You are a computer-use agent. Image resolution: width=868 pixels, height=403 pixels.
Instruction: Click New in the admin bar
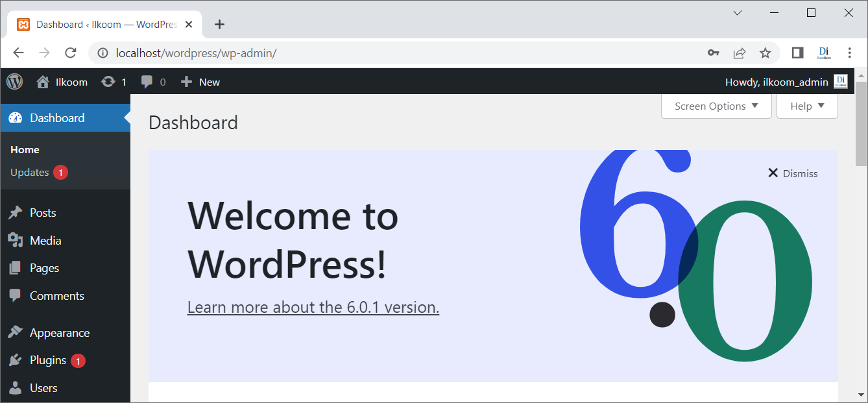(x=210, y=82)
